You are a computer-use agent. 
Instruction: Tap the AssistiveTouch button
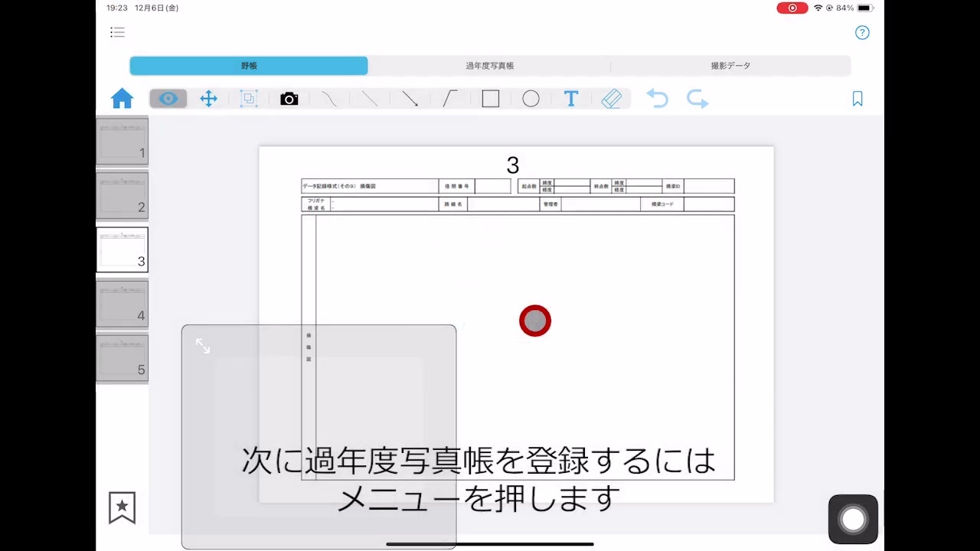click(853, 520)
